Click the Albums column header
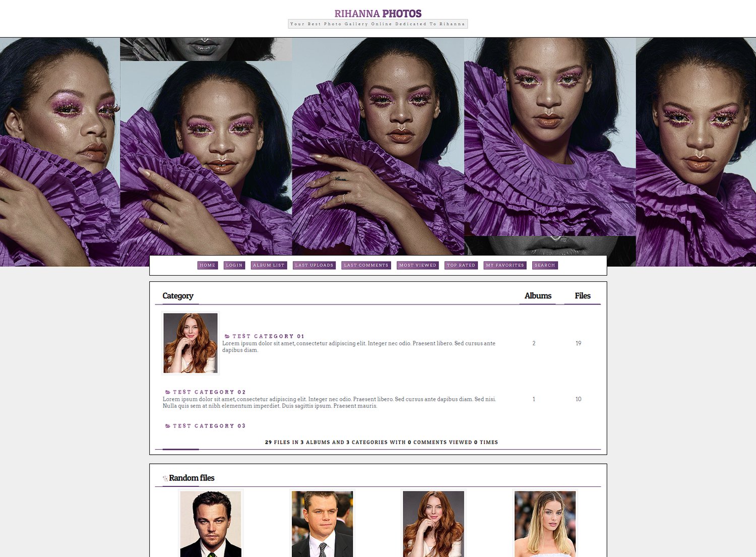The image size is (756, 557). pyautogui.click(x=538, y=296)
